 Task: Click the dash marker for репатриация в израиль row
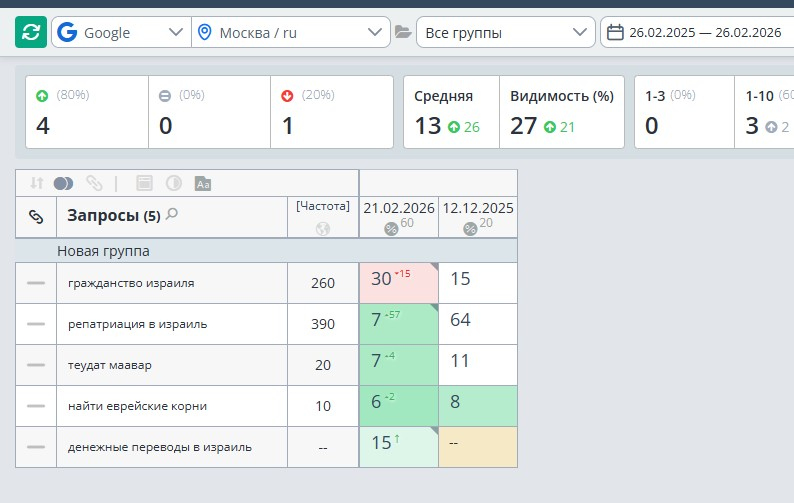(36, 324)
